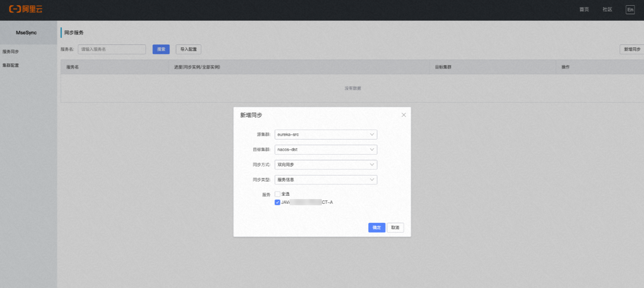Screen dimensions: 644x288
Task: Confirm the dialog with the 确定 button
Action: pyautogui.click(x=376, y=227)
